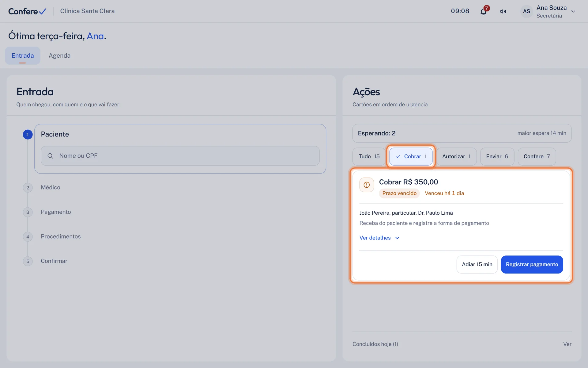The height and width of the screenshot is (368, 588).
Task: Click the 09:08 clock display
Action: pos(460,11)
